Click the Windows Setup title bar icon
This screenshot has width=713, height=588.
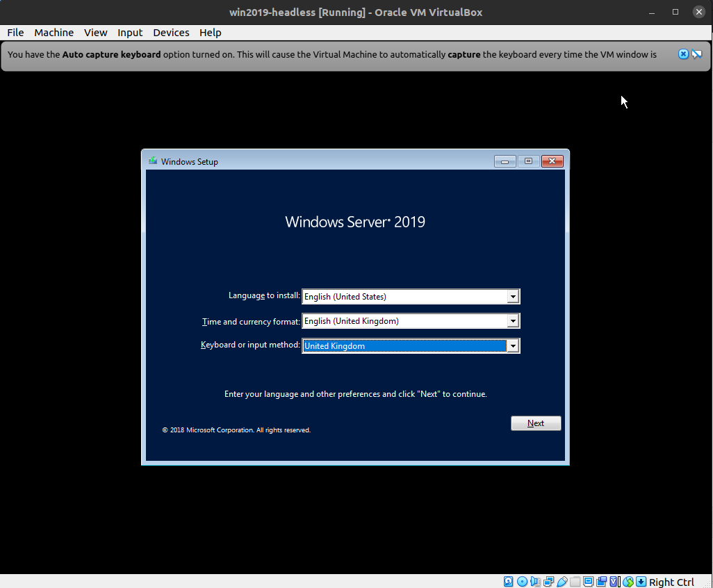point(153,161)
